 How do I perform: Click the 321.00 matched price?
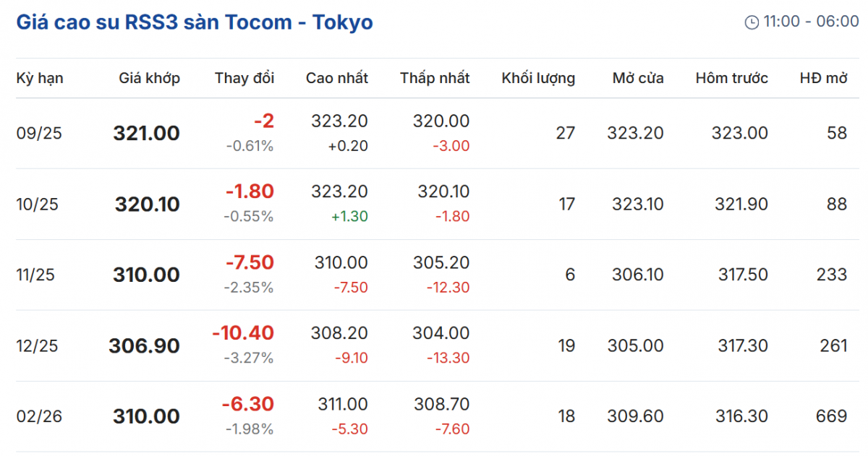coord(147,134)
